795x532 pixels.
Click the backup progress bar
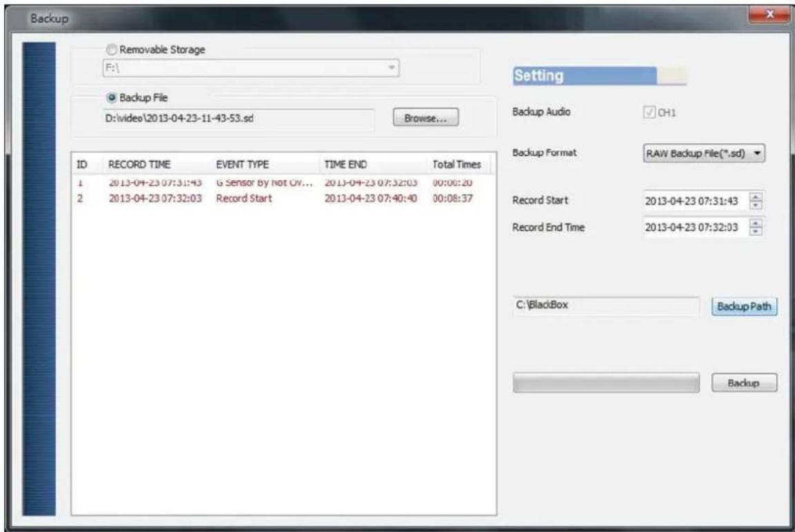[606, 383]
